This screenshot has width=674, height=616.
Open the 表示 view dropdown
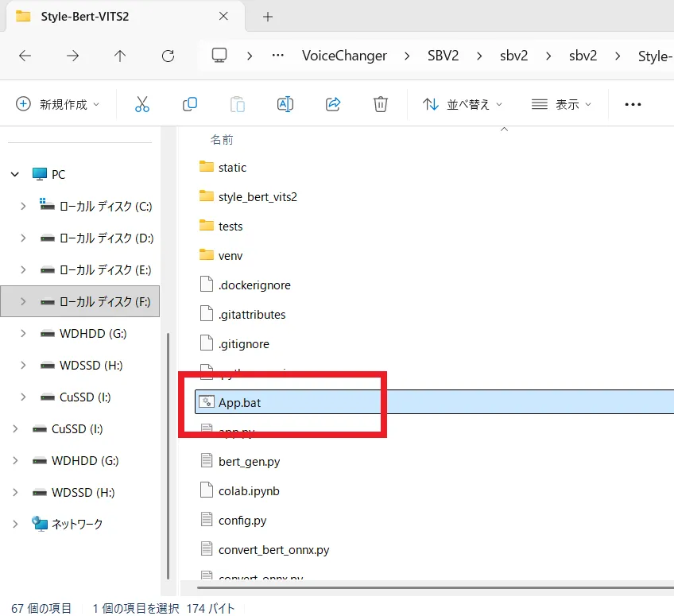tap(562, 104)
